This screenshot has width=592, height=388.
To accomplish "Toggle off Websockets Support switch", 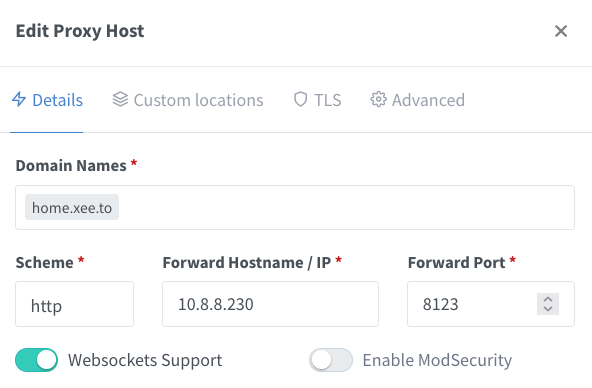I will coord(37,360).
